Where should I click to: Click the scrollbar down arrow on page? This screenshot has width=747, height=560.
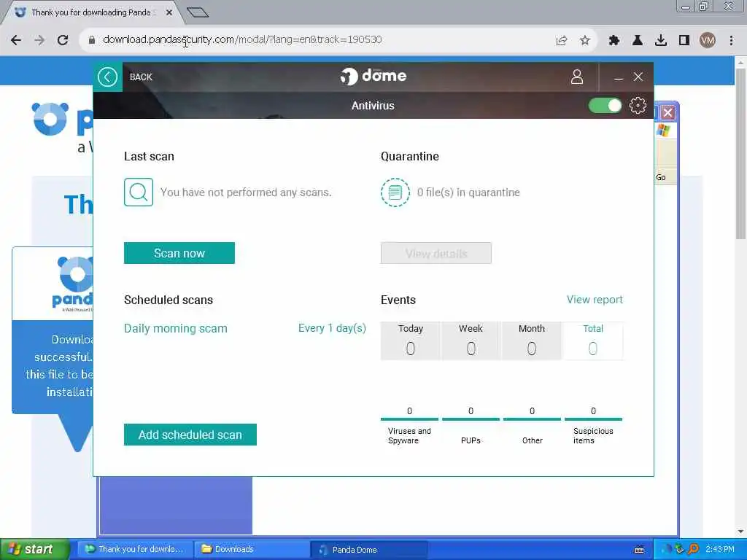[740, 532]
